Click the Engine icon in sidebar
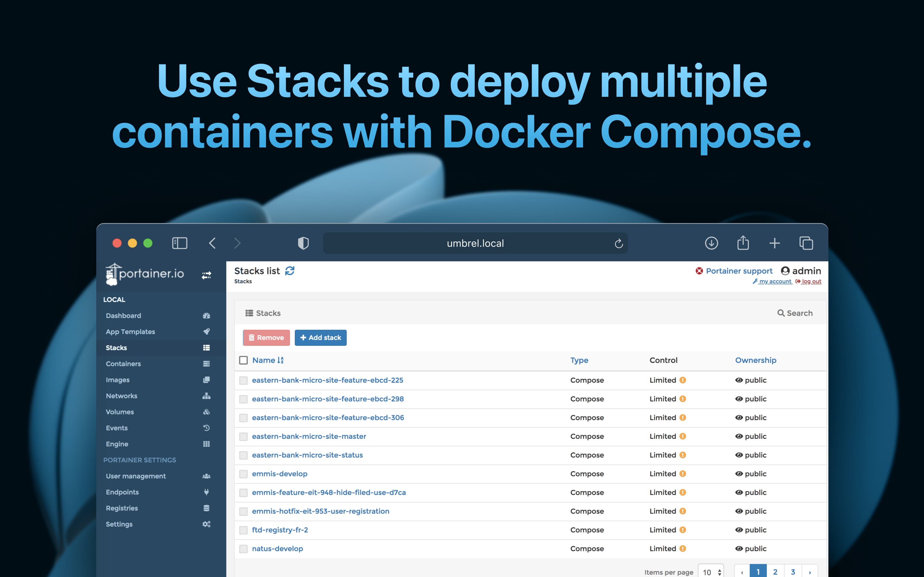The image size is (924, 577). (x=208, y=443)
